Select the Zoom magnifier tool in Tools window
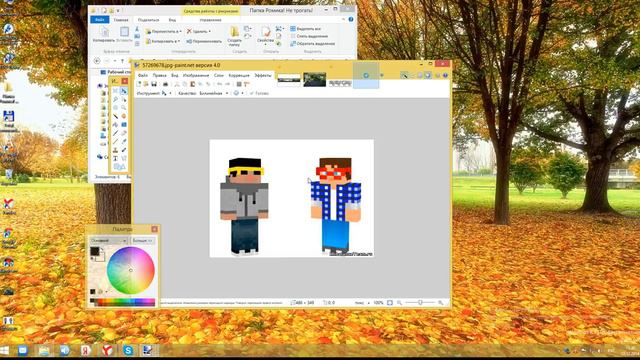The width and height of the screenshot is (640, 360). [x=124, y=108]
